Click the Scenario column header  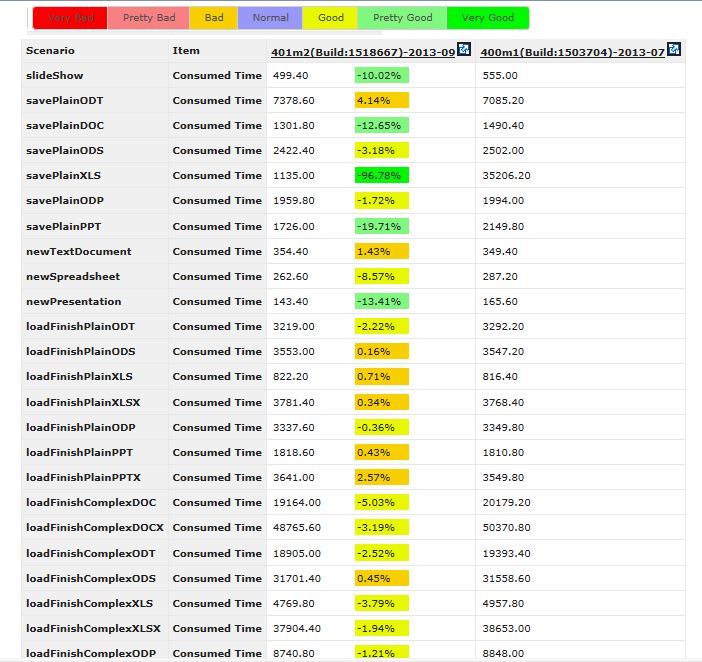coord(50,51)
